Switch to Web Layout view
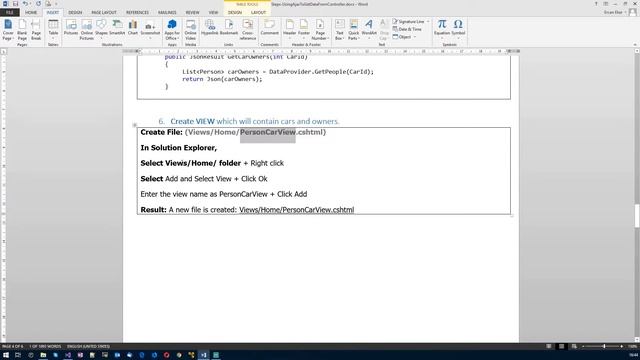Screen dimensions: 640x360 pos(574,346)
